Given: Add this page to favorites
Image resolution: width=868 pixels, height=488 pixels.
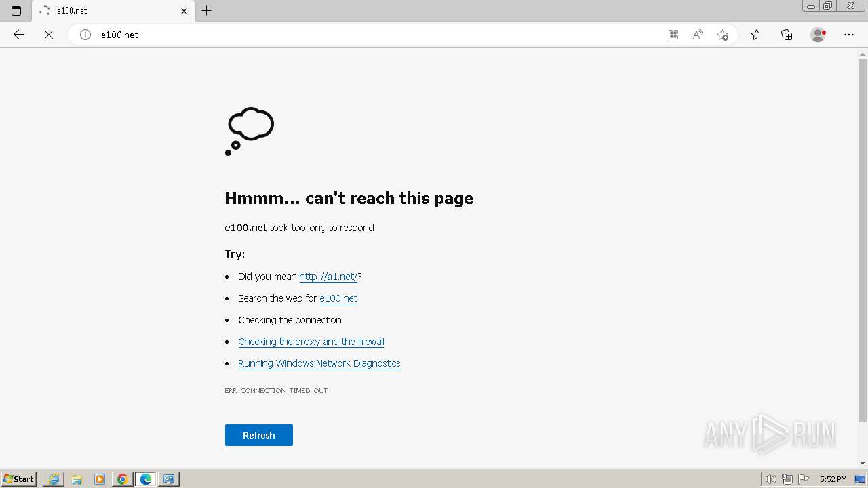Looking at the screenshot, I should tap(722, 35).
